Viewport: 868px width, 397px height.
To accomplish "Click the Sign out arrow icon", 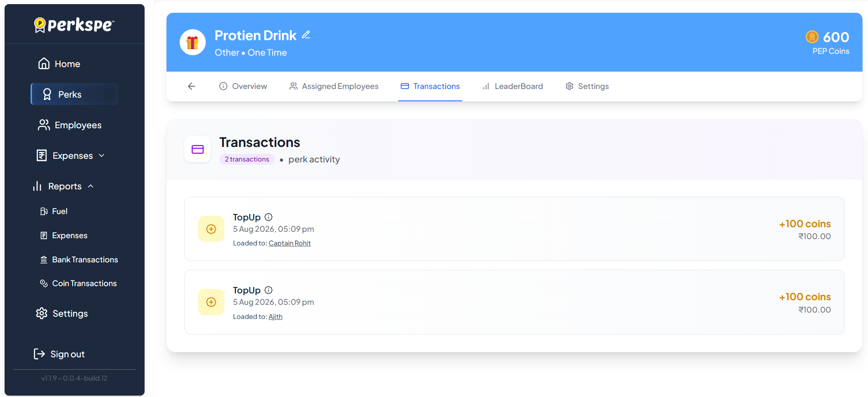I will (40, 354).
